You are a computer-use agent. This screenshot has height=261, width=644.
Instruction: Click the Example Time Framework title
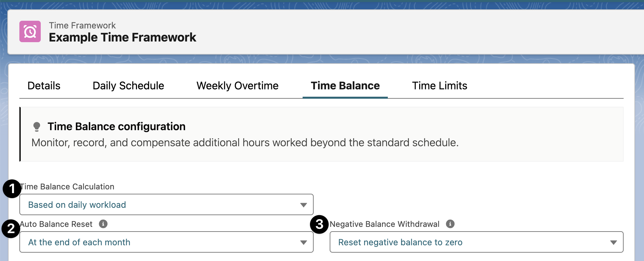coord(122,37)
